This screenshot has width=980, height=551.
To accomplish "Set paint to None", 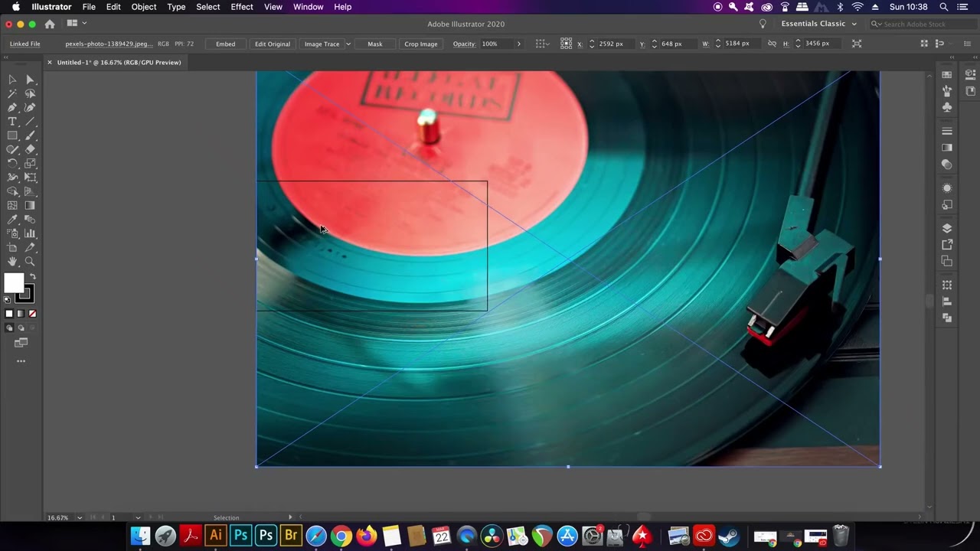I will click(x=32, y=314).
